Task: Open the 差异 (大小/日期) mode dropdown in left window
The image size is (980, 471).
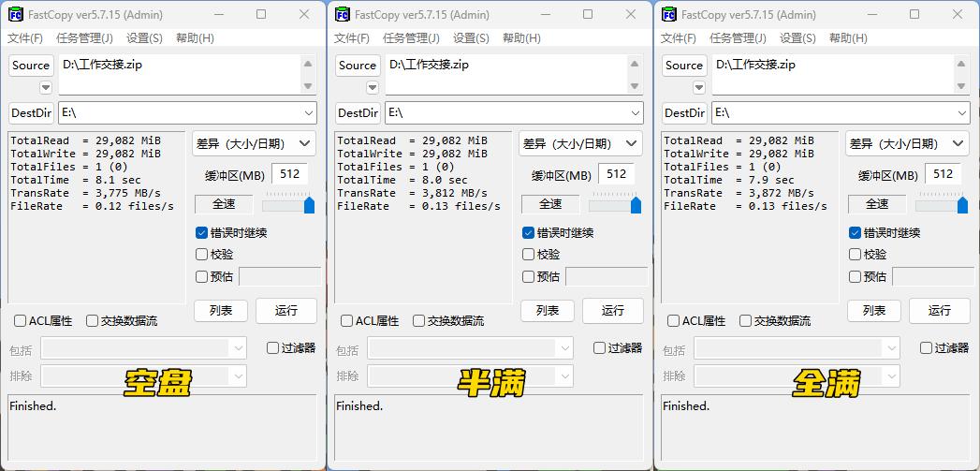Action: tap(254, 144)
